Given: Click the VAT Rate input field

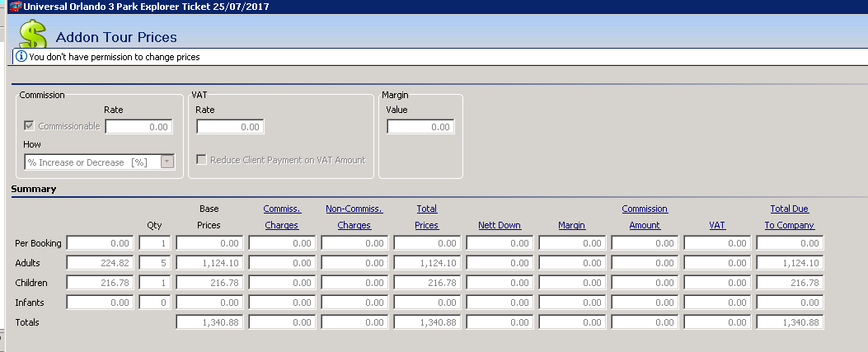Looking at the screenshot, I should click(230, 127).
